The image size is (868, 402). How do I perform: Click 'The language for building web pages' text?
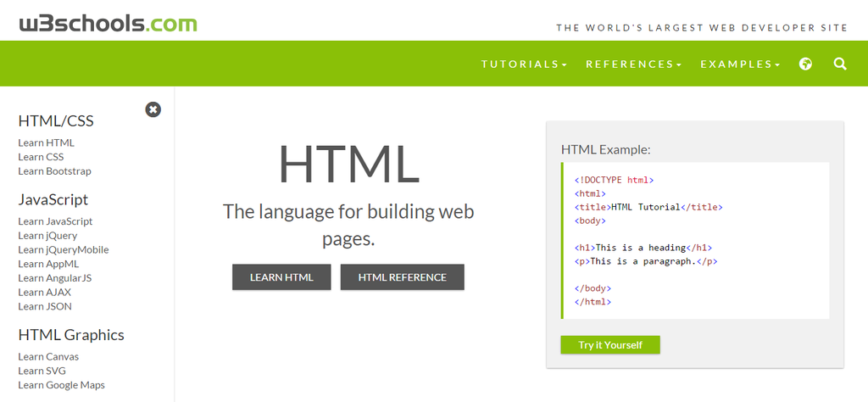pyautogui.click(x=348, y=225)
